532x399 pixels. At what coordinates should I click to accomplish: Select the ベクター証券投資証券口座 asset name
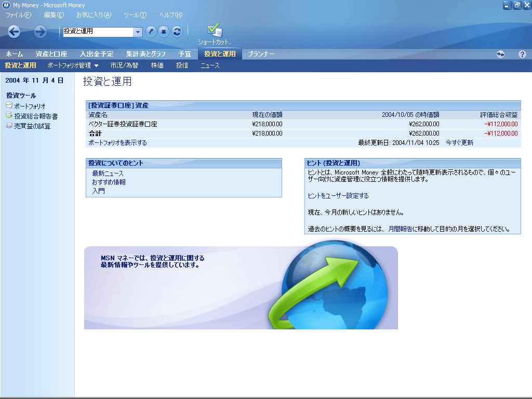tap(123, 124)
